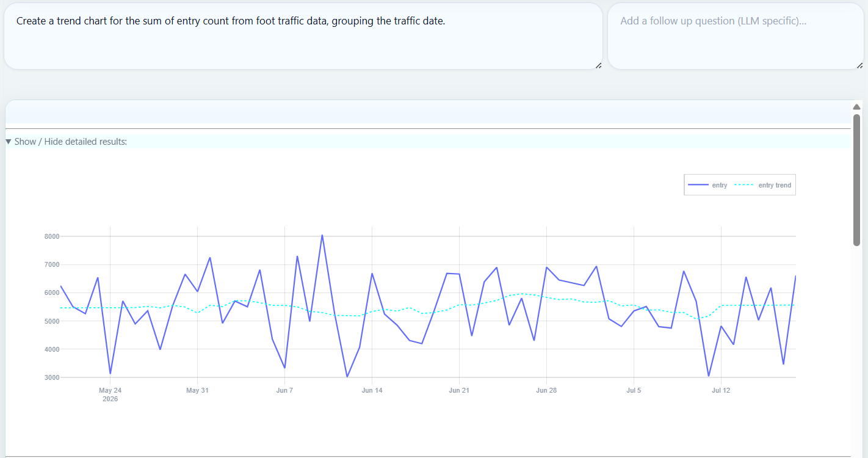This screenshot has width=868, height=458.
Task: Click the resize handle of follow up box
Action: click(859, 65)
